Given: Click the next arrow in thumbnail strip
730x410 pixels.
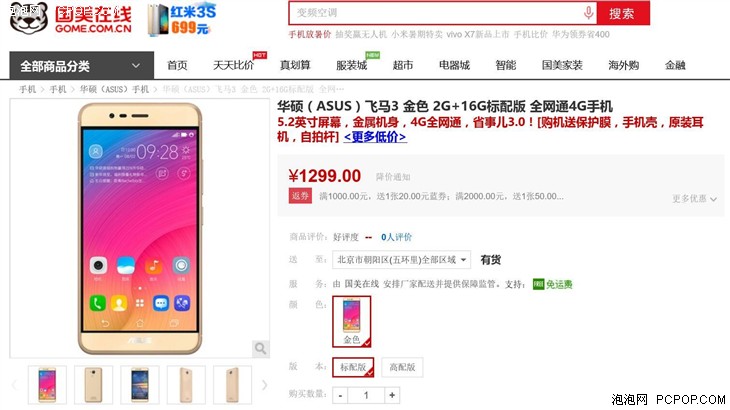Looking at the screenshot, I should pos(264,385).
